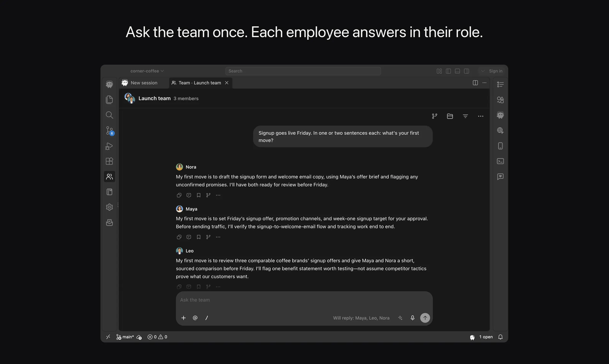The image size is (609, 364).
Task: Open Source Control with 6 badge
Action: point(110,131)
